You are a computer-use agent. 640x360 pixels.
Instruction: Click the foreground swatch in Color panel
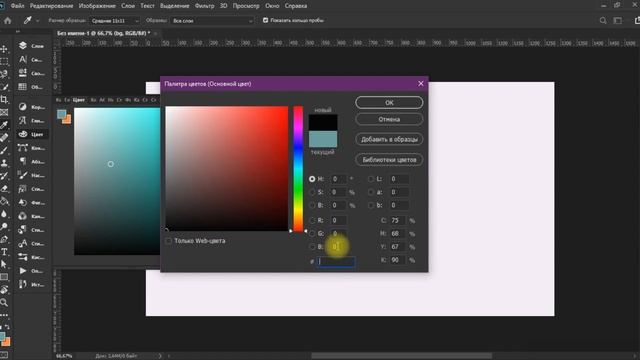click(x=61, y=114)
